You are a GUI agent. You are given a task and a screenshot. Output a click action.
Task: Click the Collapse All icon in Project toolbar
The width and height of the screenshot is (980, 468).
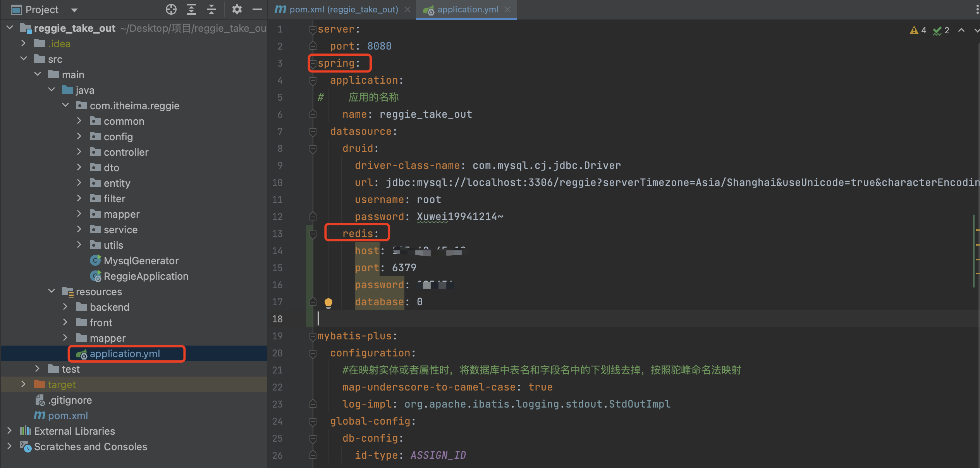[211, 9]
